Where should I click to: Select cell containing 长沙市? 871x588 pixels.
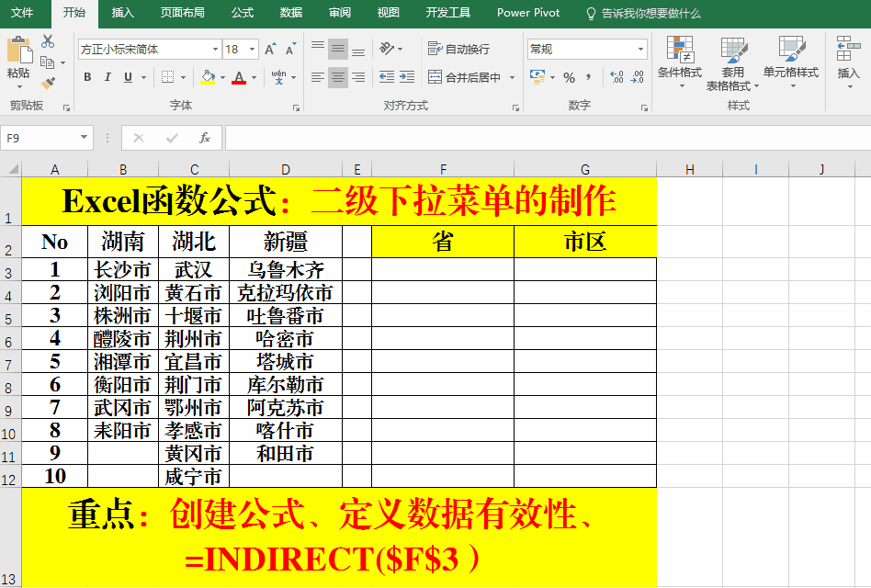[123, 269]
